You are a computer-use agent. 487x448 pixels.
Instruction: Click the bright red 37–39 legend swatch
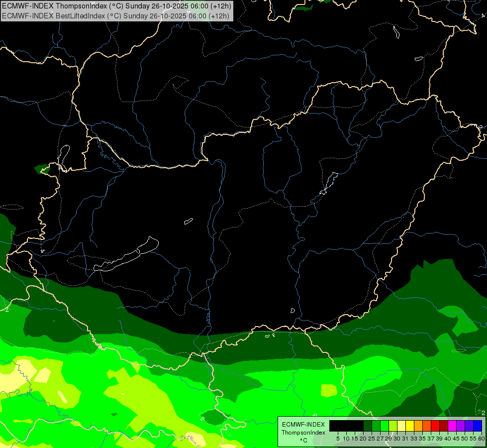[435, 426]
